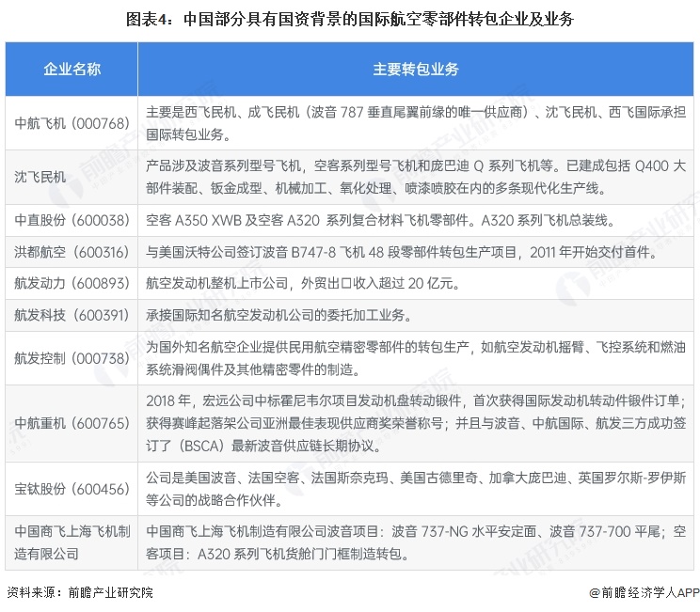Viewport: 700px width, 612px height.
Task: Click the description starting '主要是西飞民机、成飞民机'
Action: pos(416,123)
